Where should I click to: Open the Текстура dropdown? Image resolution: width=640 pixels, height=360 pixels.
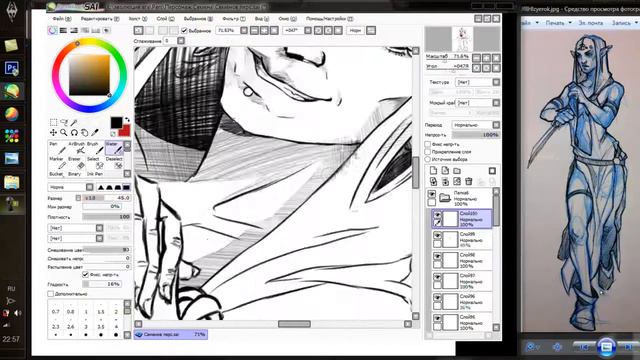pyautogui.click(x=477, y=82)
